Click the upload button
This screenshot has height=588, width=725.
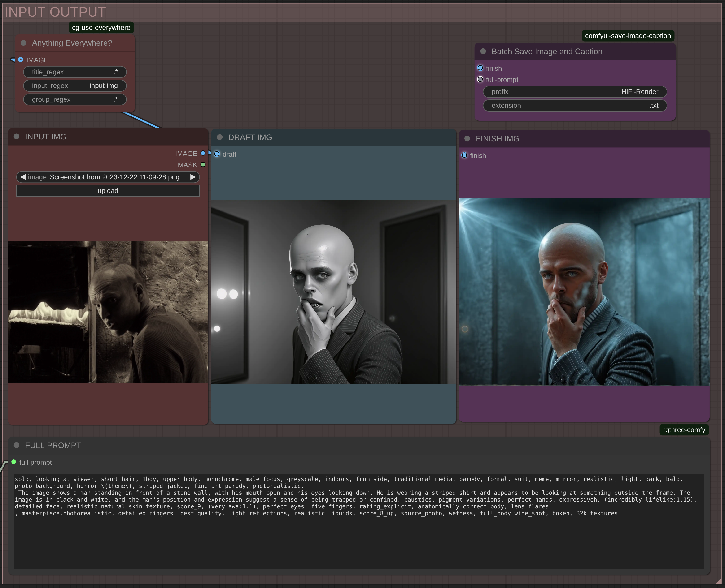click(x=108, y=191)
